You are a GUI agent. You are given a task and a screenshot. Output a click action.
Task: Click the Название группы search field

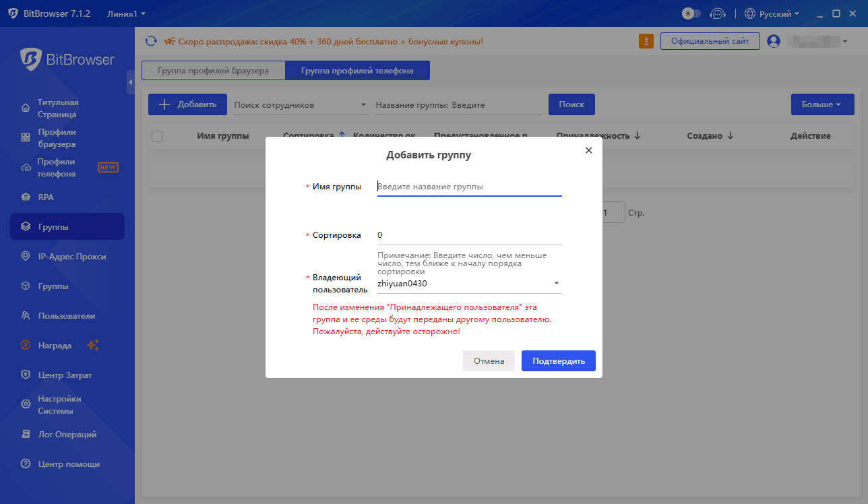coord(458,105)
